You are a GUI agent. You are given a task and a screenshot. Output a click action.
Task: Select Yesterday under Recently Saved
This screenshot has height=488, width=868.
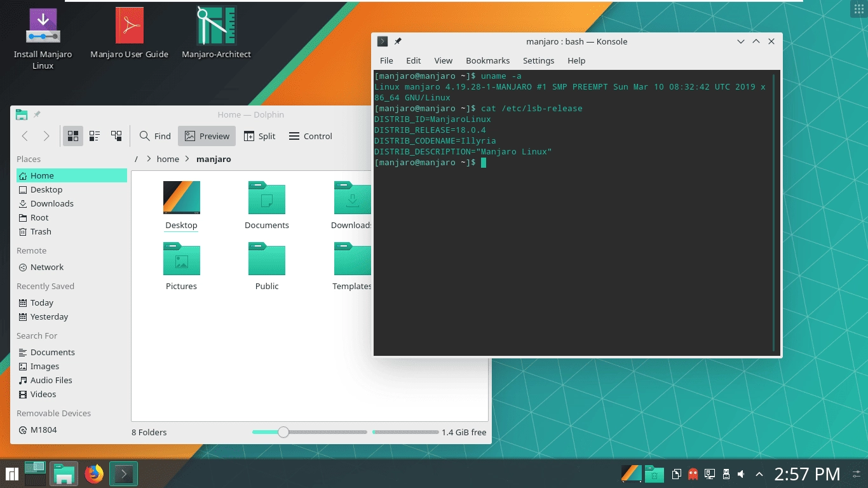[72, 316]
